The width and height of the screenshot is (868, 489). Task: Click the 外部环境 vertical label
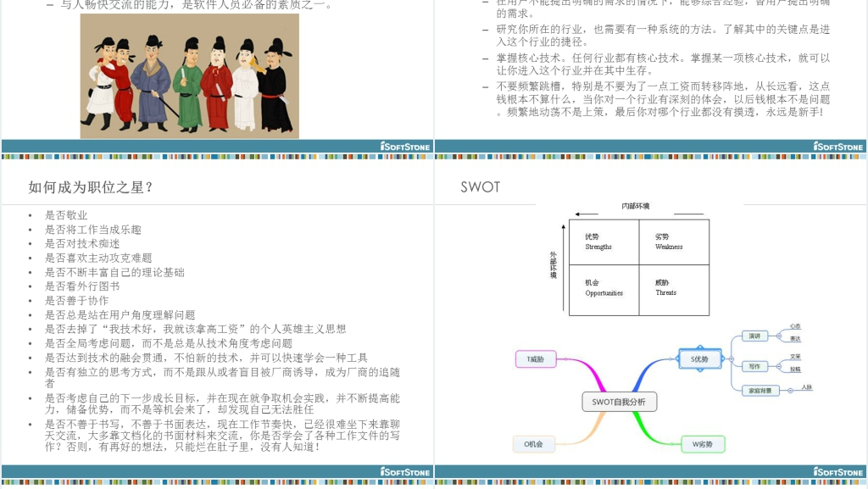tap(553, 265)
